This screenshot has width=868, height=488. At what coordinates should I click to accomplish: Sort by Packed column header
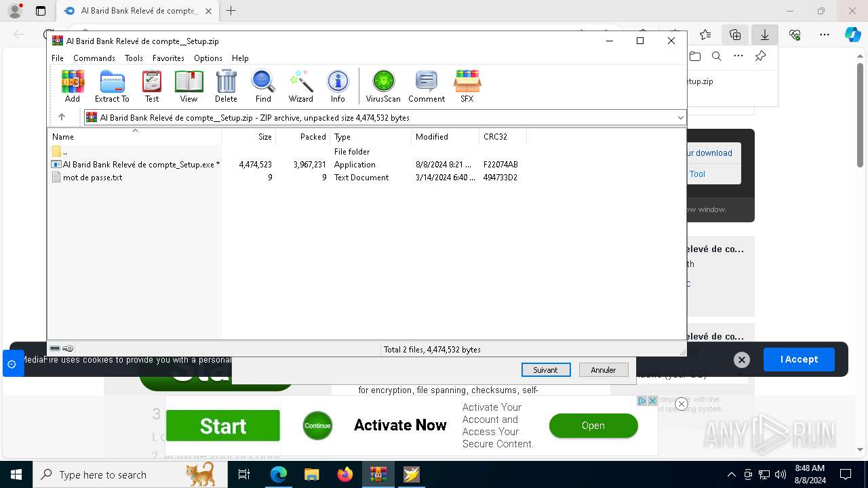[x=303, y=137]
